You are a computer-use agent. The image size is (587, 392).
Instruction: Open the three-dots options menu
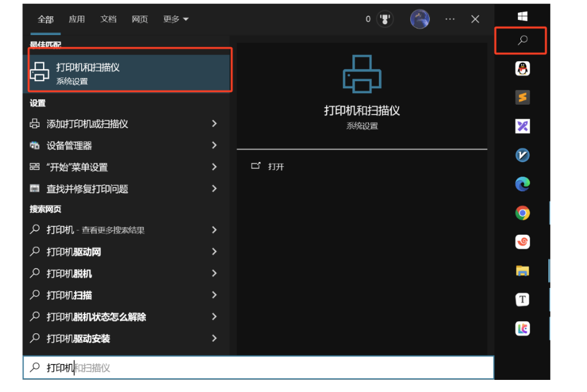[450, 19]
